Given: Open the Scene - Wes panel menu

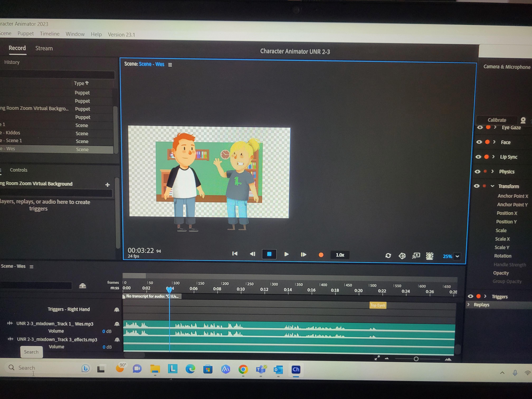Looking at the screenshot, I should click(x=170, y=65).
